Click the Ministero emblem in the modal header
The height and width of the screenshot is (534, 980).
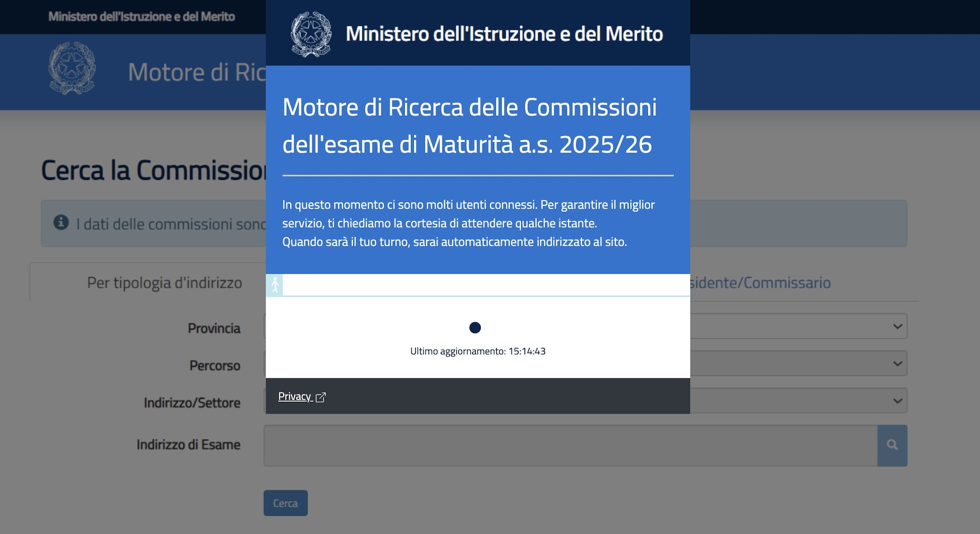click(311, 34)
